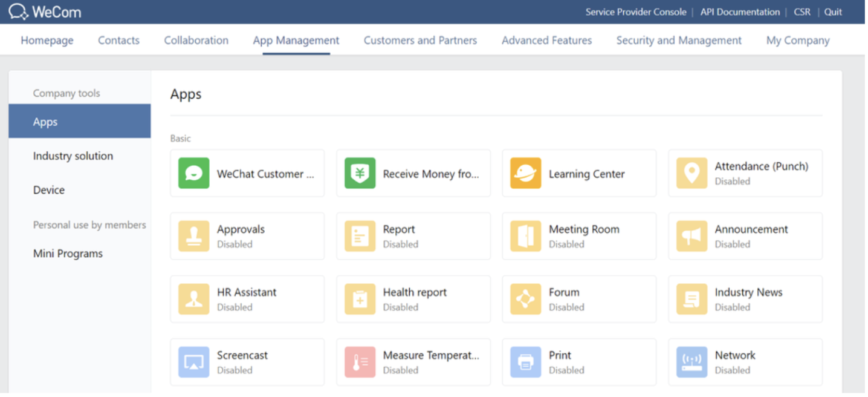Select Apps in the sidebar
This screenshot has width=868, height=397.
[80, 122]
